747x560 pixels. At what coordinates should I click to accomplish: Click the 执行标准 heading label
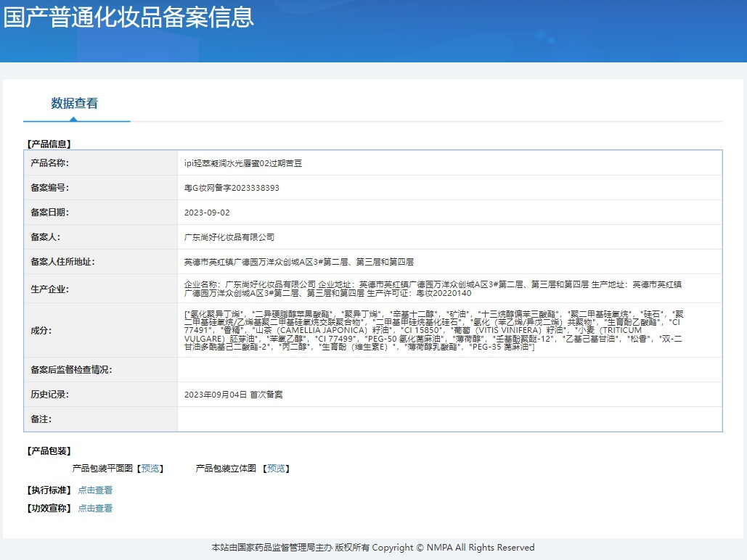pos(49,490)
